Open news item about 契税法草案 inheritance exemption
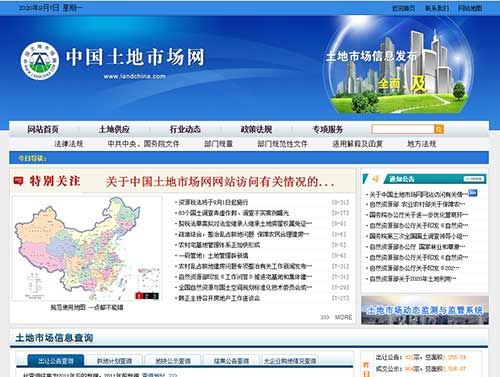Screen dimensions: 500x377 [245, 224]
